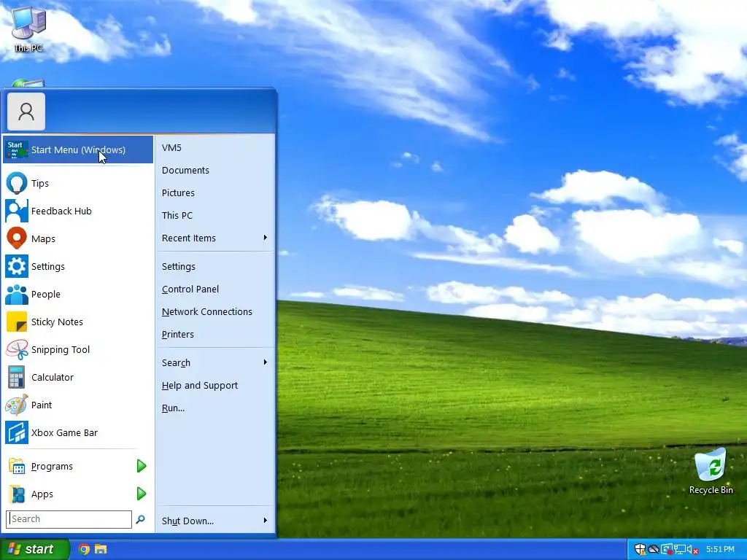Open the network monitor tray icon

[x=680, y=550]
